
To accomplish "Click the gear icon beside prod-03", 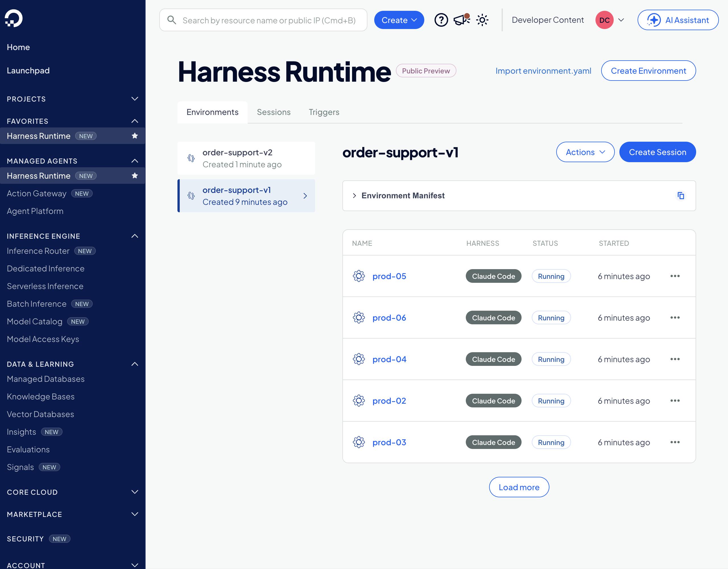I will coord(359,442).
